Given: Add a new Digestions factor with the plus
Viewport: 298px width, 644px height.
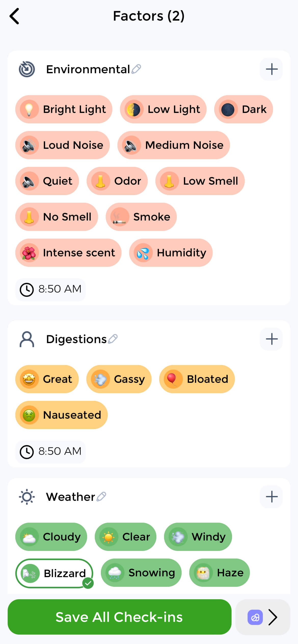Looking at the screenshot, I should 271,339.
